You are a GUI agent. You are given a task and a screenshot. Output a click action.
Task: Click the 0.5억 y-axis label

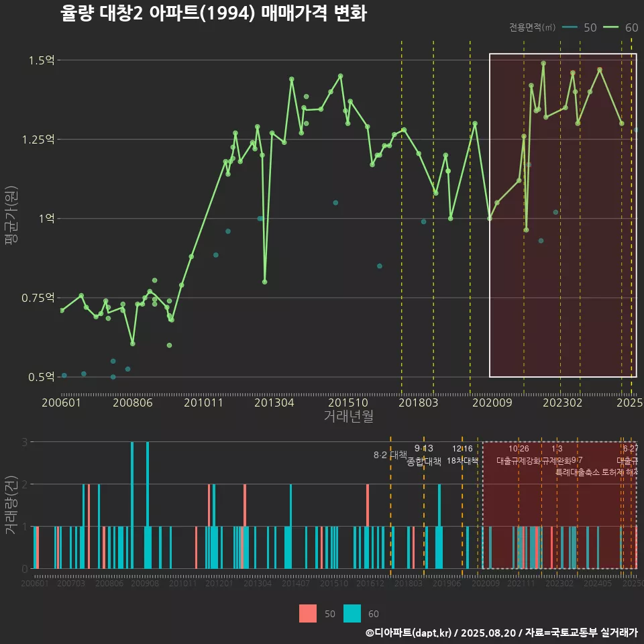coord(41,376)
